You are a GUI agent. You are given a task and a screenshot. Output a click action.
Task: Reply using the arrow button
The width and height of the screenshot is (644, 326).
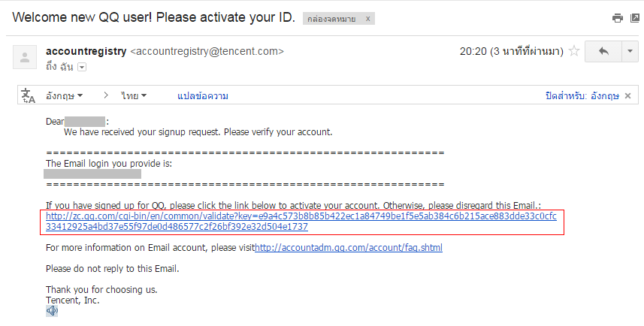click(x=603, y=51)
